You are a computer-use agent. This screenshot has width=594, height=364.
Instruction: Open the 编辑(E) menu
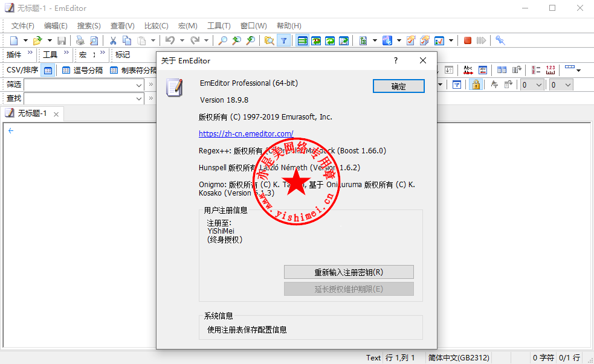pos(56,26)
